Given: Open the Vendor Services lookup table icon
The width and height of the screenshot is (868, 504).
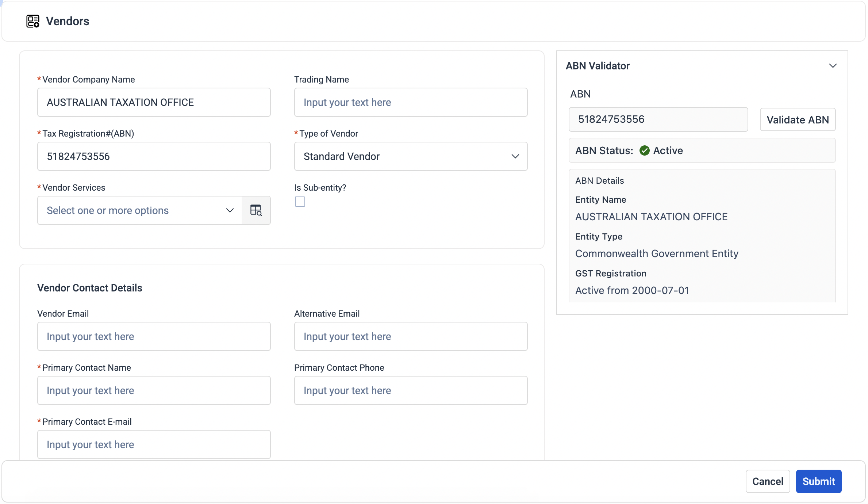Looking at the screenshot, I should pos(256,210).
